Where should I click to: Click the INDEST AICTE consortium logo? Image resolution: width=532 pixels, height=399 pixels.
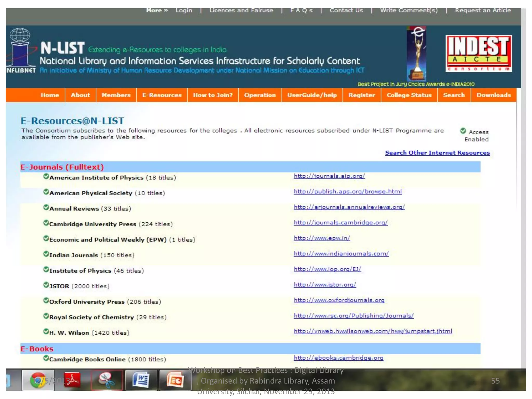pyautogui.click(x=479, y=53)
